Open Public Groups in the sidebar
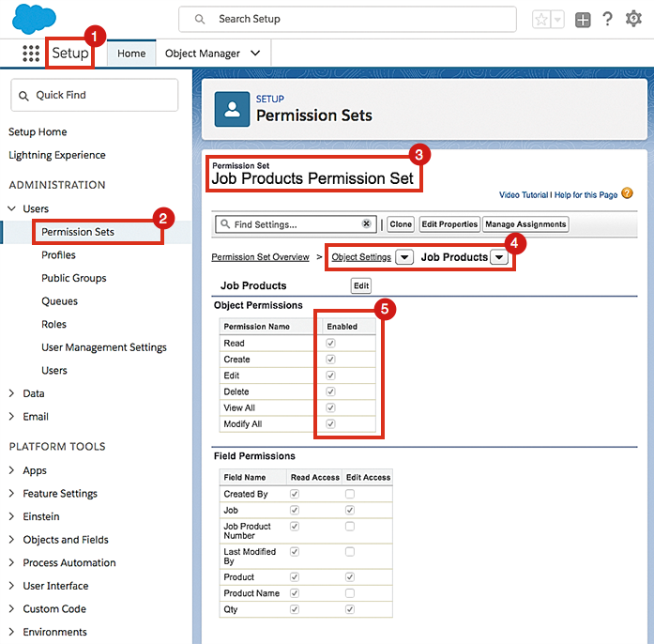The width and height of the screenshot is (654, 644). pyautogui.click(x=74, y=278)
